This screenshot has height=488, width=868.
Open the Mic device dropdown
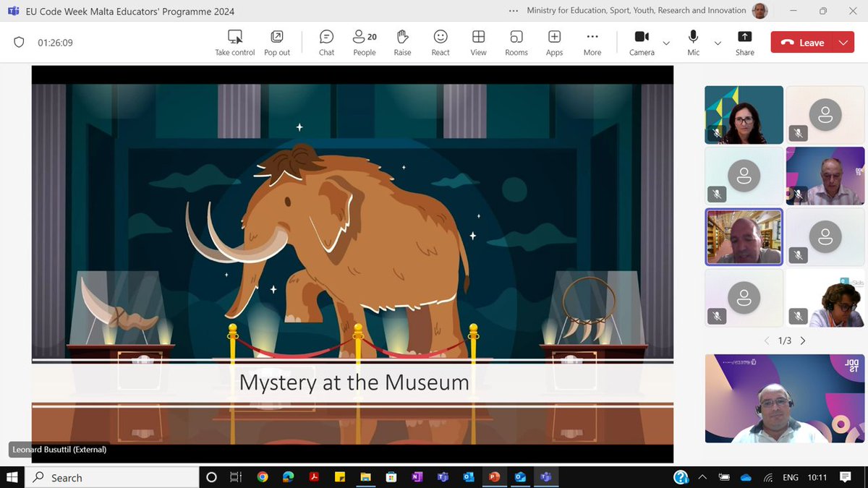click(718, 45)
